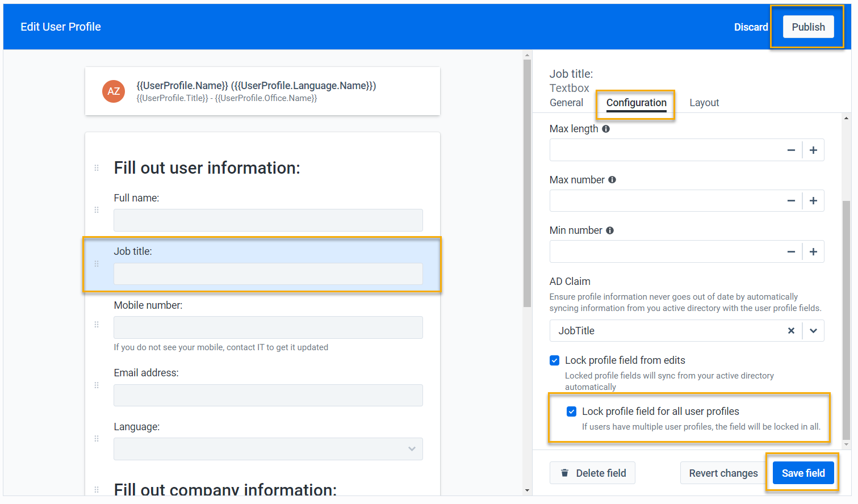Decrease Max length with minus button
The height and width of the screenshot is (504, 858).
pyautogui.click(x=791, y=150)
